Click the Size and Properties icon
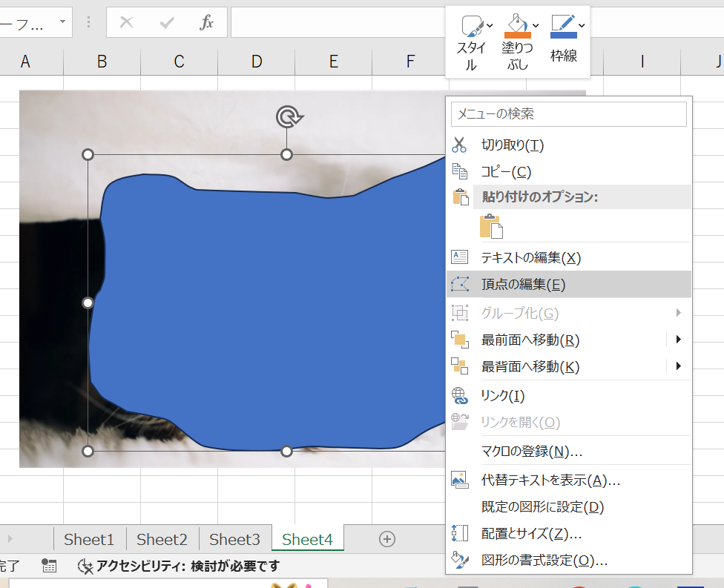Image resolution: width=724 pixels, height=588 pixels. tap(459, 533)
